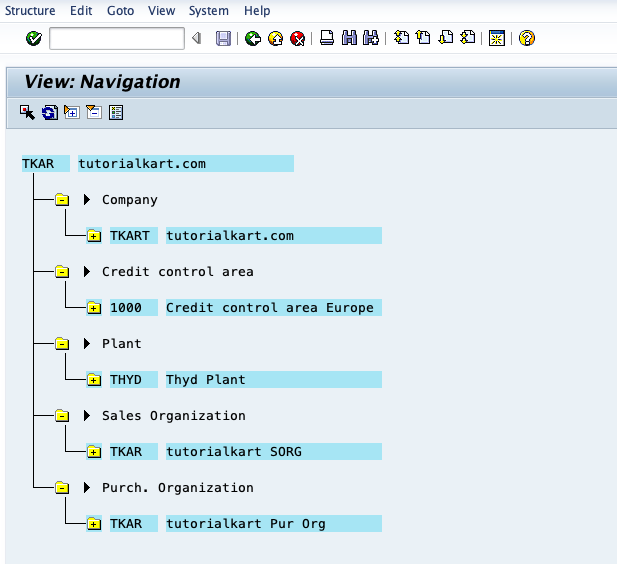Click the Collapse subtree icon
The width and height of the screenshot is (617, 564).
[94, 112]
